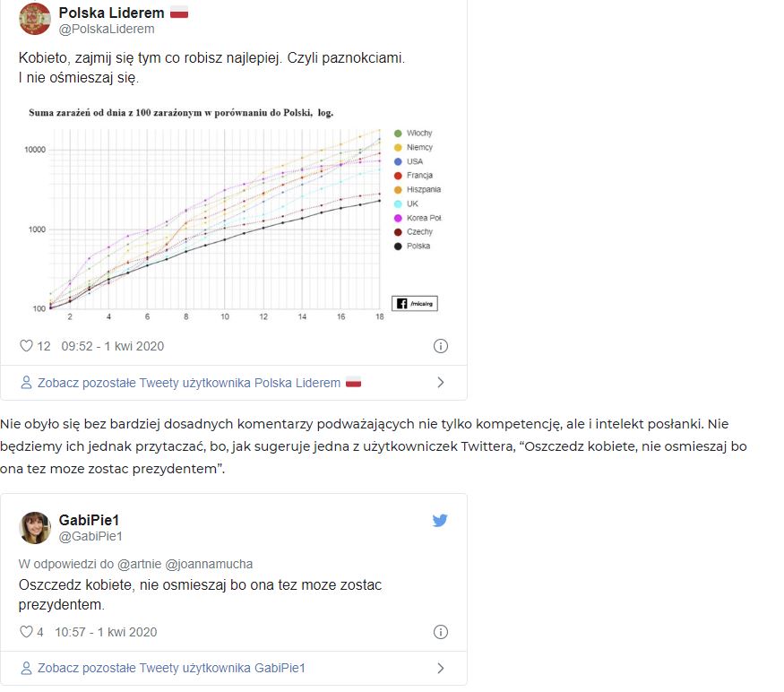Select the Polska black legend swatch
Viewport: 784px width, 692px height.
[x=398, y=247]
